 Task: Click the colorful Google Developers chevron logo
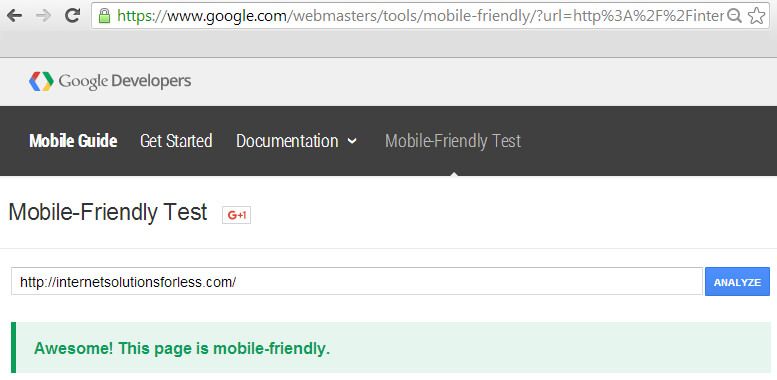point(41,81)
